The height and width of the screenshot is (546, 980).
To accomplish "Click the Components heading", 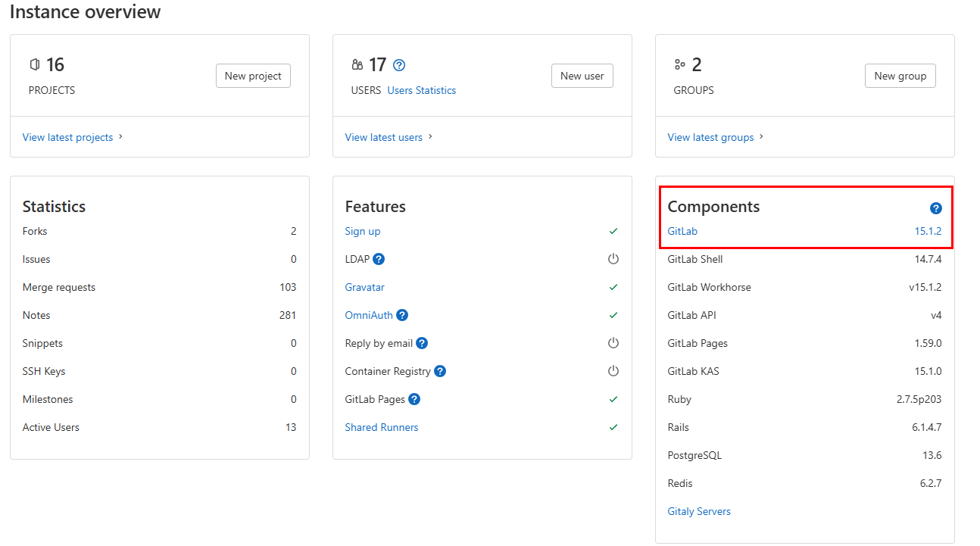I will click(713, 207).
